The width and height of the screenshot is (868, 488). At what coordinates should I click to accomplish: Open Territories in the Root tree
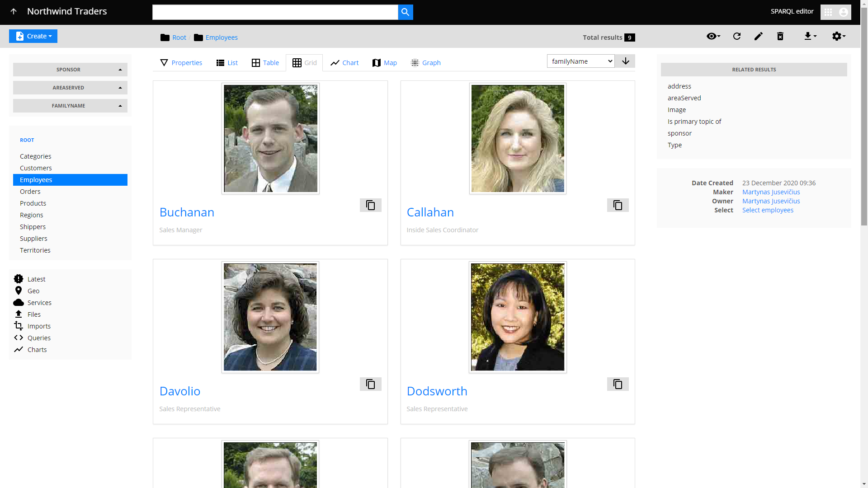[x=35, y=250]
